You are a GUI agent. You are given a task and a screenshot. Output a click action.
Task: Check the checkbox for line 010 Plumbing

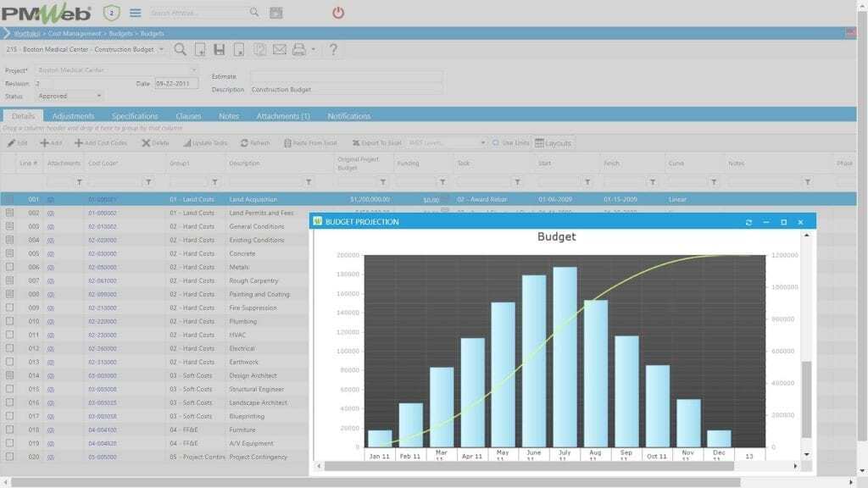(x=10, y=321)
